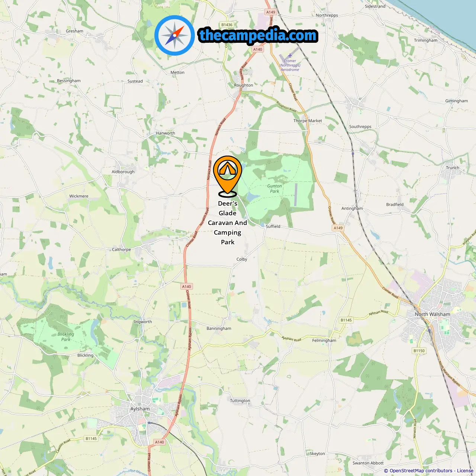476x476 pixels.
Task: Open the License link
Action: point(465,471)
